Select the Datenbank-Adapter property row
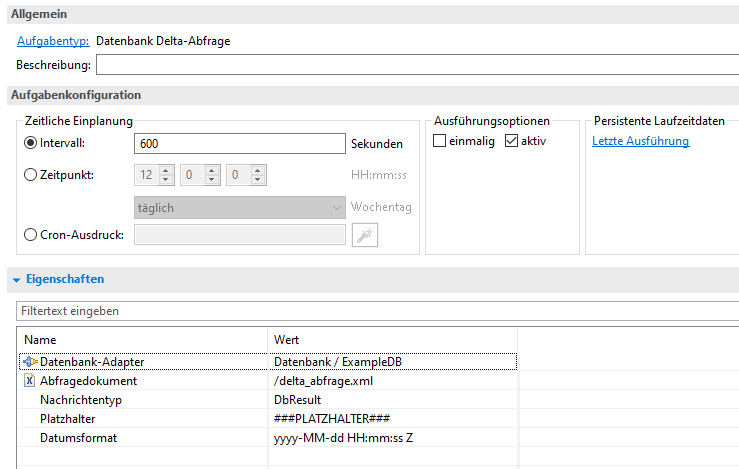739x469 pixels. coord(268,362)
